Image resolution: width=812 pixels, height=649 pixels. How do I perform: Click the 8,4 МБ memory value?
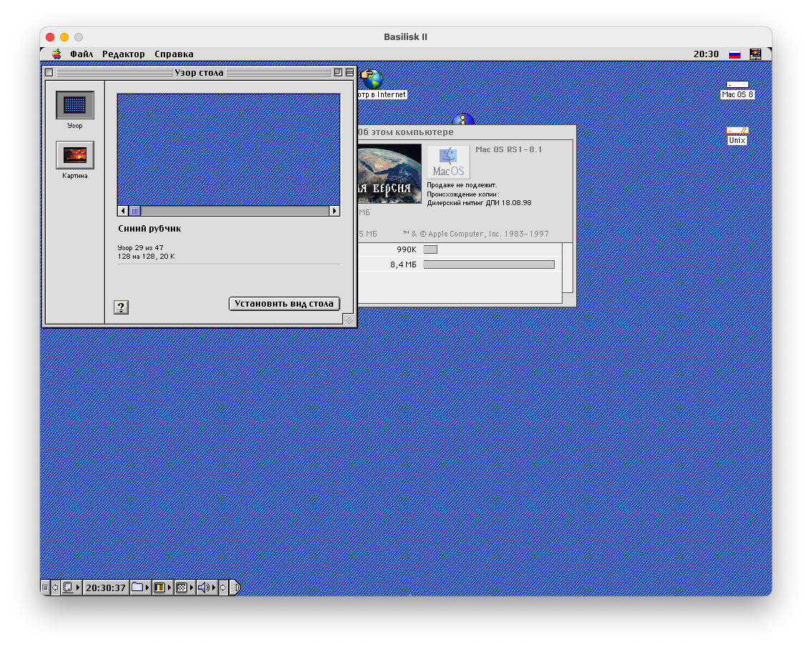[x=403, y=264]
